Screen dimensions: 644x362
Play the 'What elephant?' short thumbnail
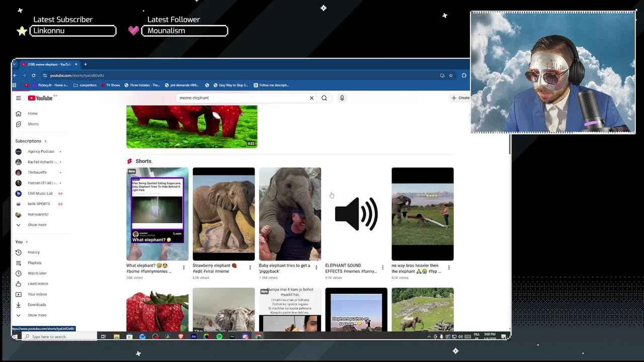pyautogui.click(x=157, y=214)
